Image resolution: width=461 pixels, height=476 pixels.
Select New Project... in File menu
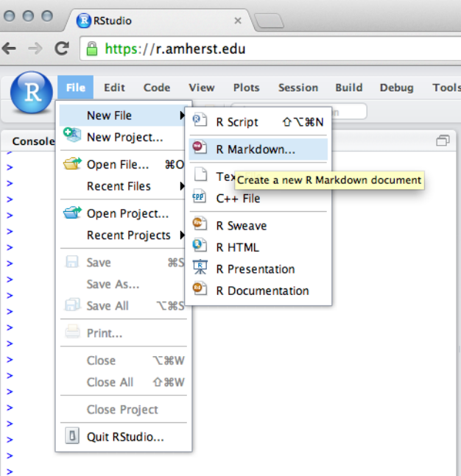(x=123, y=138)
